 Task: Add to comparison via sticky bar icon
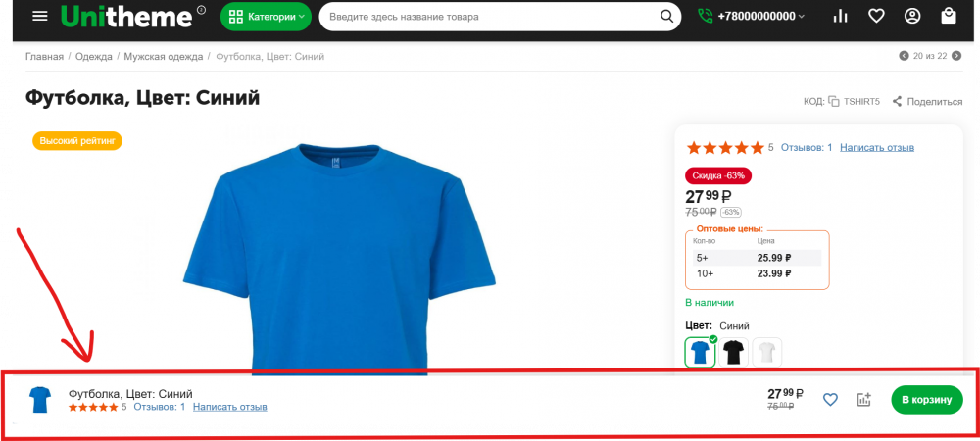[x=863, y=399]
